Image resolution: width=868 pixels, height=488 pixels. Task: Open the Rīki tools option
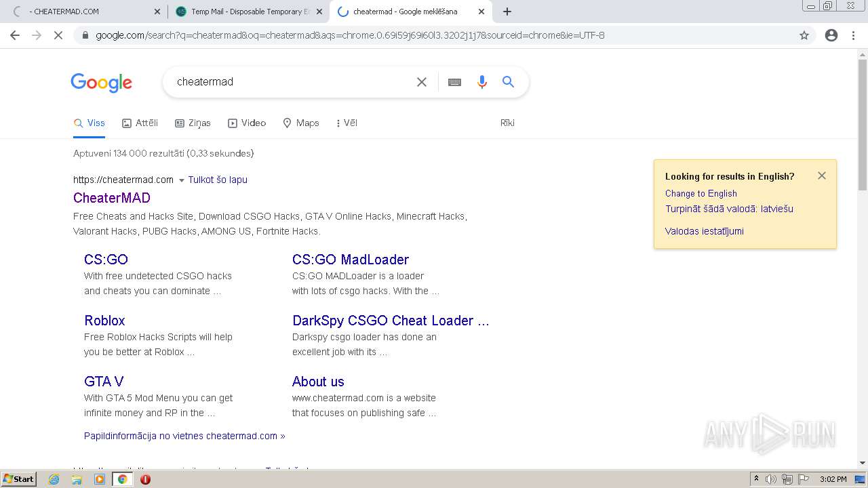pos(507,123)
